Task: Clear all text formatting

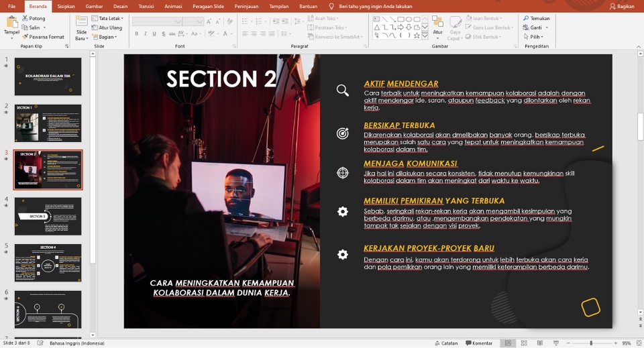Action: point(229,21)
